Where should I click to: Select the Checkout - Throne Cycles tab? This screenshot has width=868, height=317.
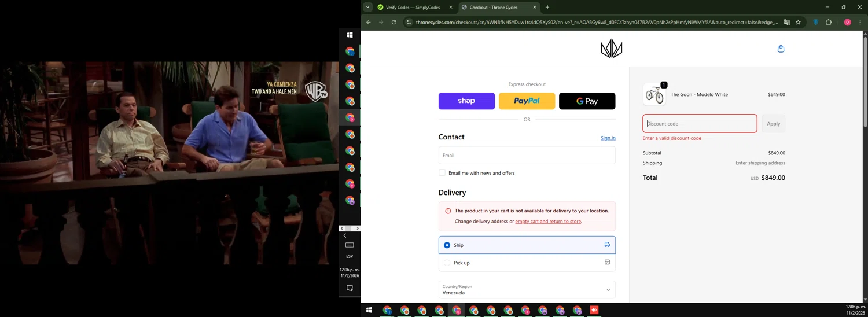point(499,7)
